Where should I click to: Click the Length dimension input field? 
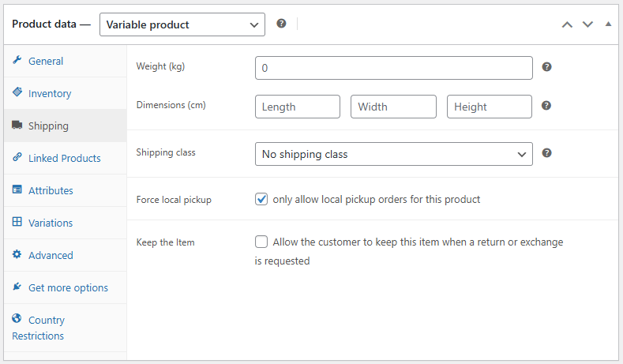click(x=297, y=107)
